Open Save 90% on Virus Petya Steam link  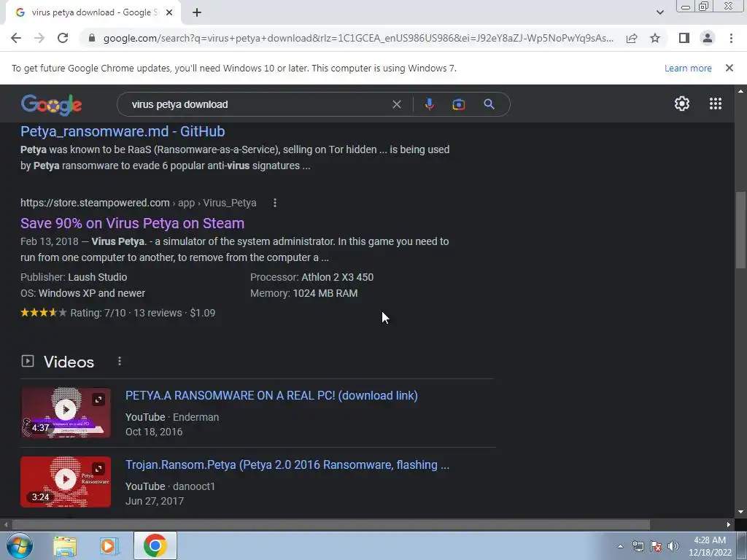tap(133, 223)
